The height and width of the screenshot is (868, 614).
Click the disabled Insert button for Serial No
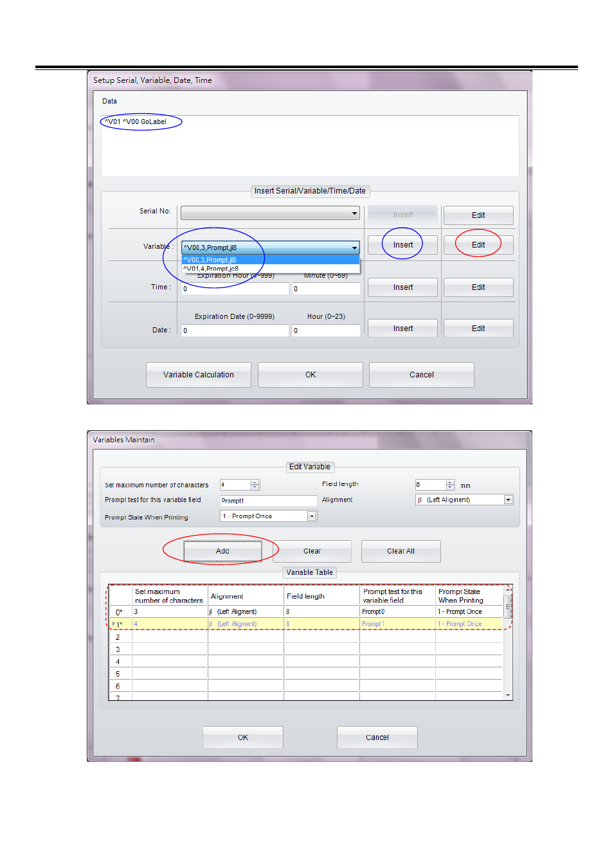tap(402, 215)
